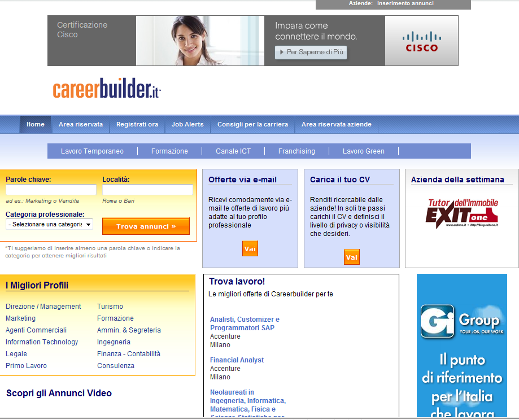
Task: Click 'Certificazione Cisco' text in banner
Action: point(82,30)
